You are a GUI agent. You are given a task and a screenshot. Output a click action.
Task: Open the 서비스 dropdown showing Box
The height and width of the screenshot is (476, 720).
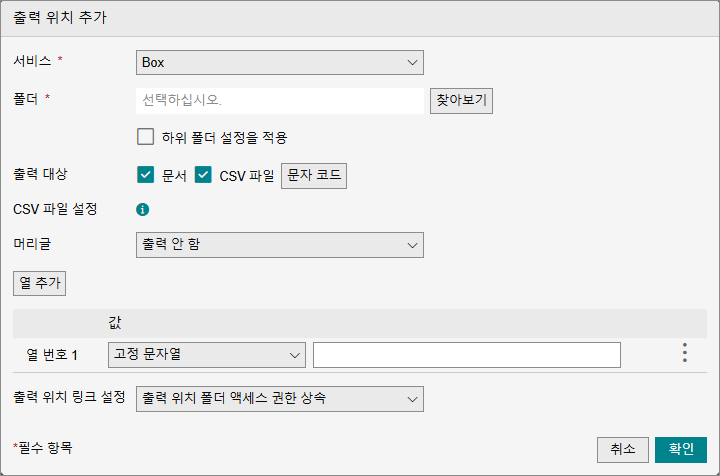click(280, 62)
